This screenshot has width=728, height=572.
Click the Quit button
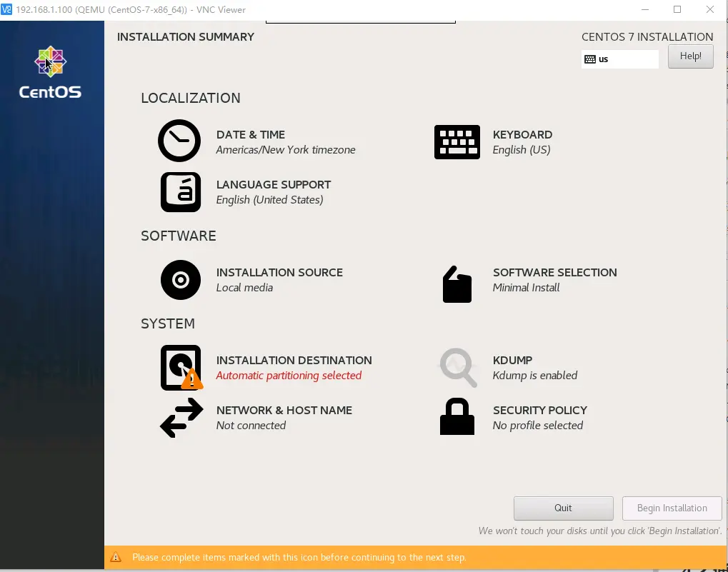point(563,508)
